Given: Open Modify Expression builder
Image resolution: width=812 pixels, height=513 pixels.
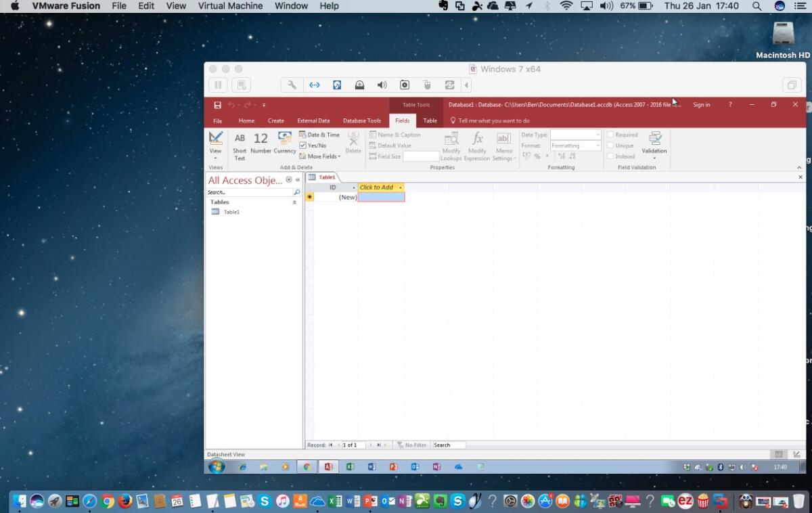Looking at the screenshot, I should coord(477,146).
